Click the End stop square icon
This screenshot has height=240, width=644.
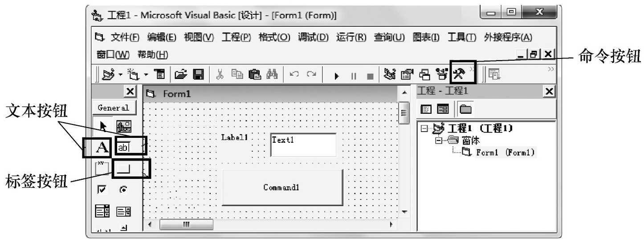370,76
